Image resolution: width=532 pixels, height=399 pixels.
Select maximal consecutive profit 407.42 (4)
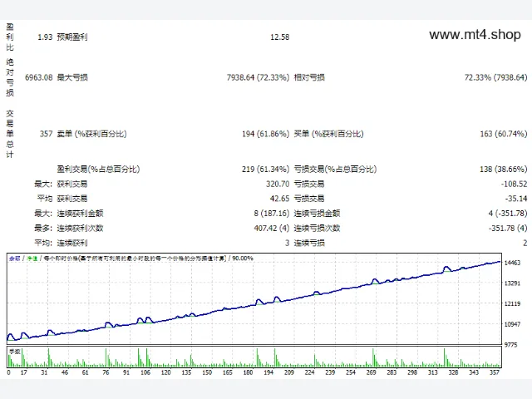[x=272, y=228]
